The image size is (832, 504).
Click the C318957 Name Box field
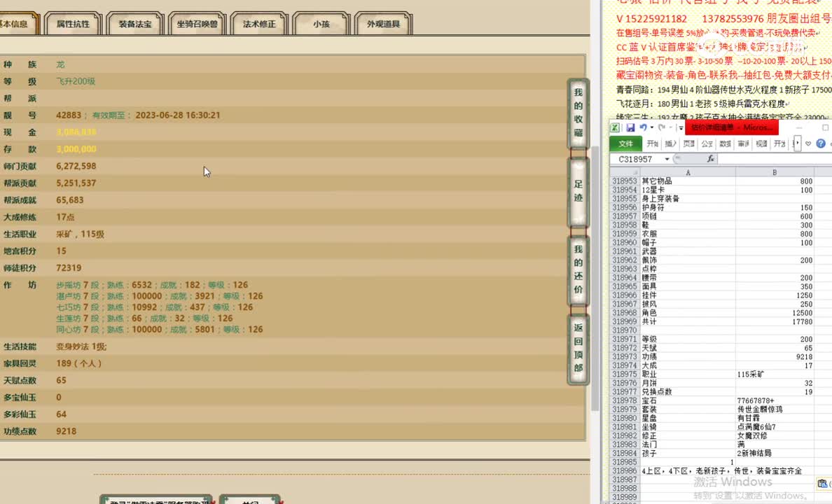pos(636,159)
